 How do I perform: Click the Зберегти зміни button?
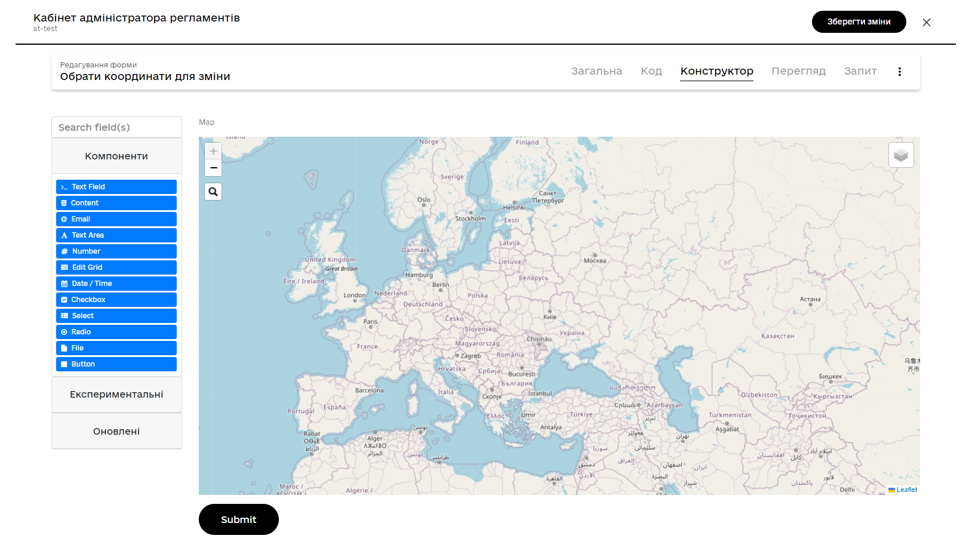(x=859, y=21)
